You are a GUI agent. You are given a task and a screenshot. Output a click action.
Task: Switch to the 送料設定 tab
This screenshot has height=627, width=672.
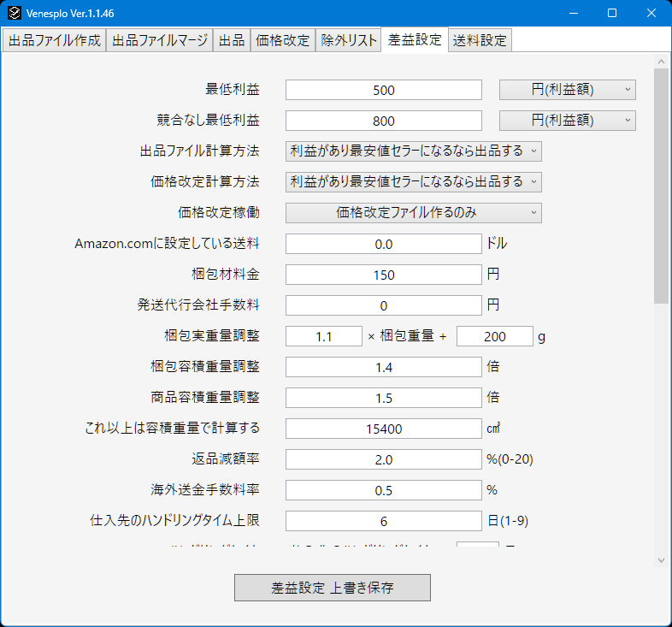click(x=480, y=40)
